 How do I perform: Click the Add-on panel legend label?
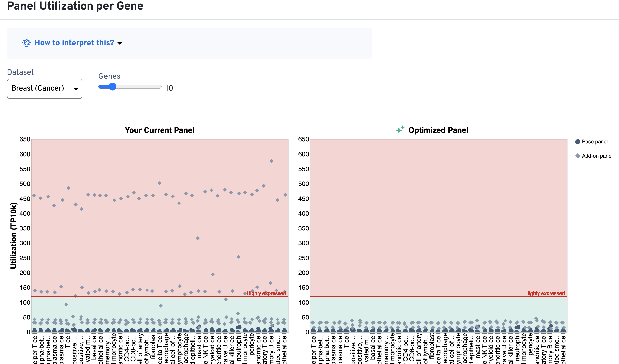point(597,156)
